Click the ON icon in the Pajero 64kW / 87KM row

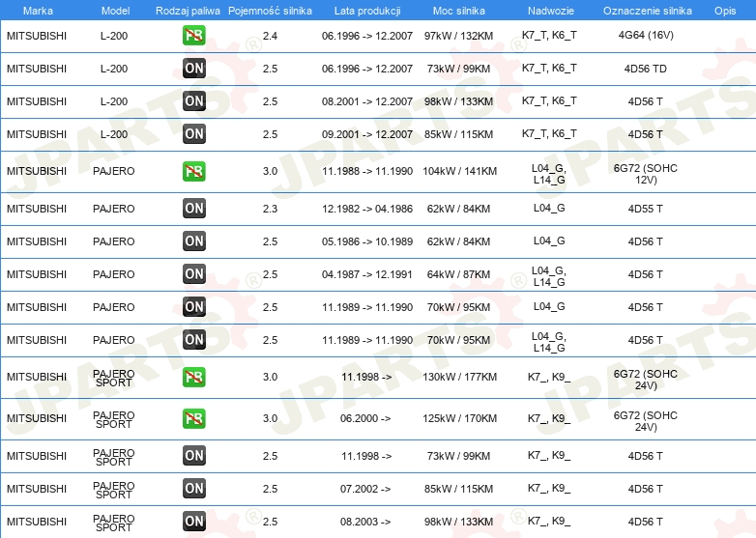[193, 274]
